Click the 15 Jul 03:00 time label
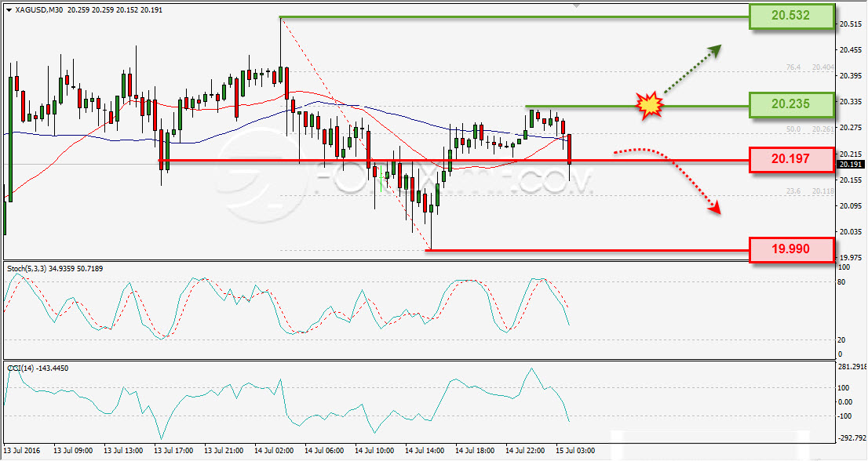The width and height of the screenshot is (868, 461). click(576, 451)
